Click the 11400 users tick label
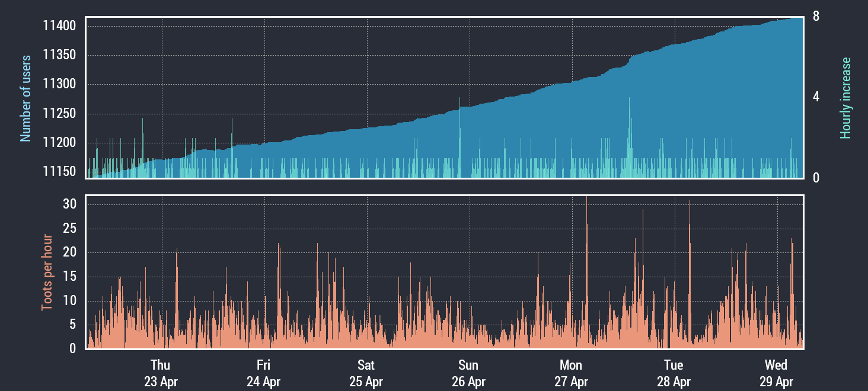Screen dimensions: 868x391 (x=59, y=26)
